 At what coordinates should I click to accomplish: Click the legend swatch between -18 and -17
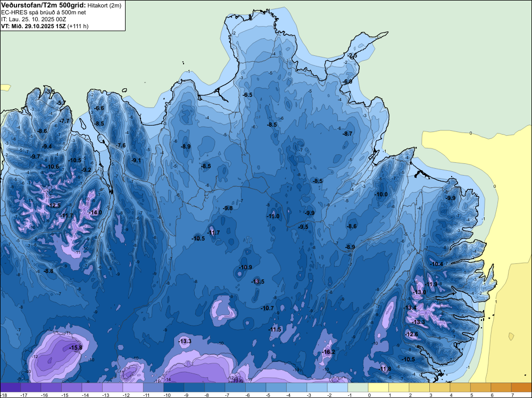tap(11, 387)
